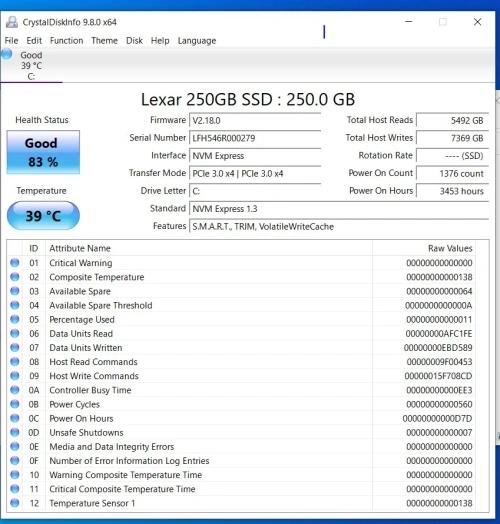Open the Function menu

67,40
